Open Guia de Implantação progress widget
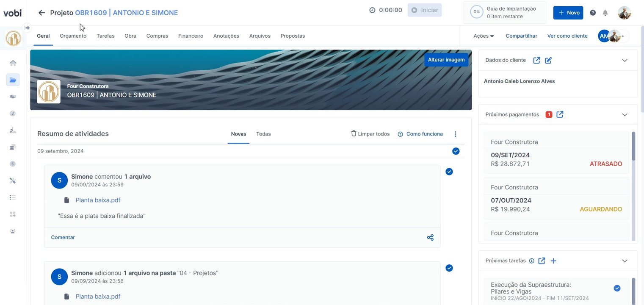This screenshot has height=305, width=644. coord(505,12)
